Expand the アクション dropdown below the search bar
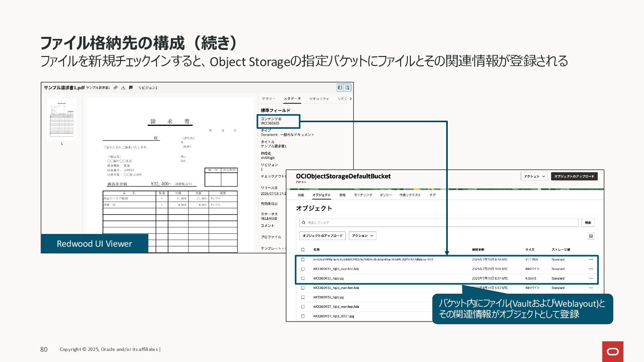The height and width of the screenshot is (362, 644). pos(362,236)
